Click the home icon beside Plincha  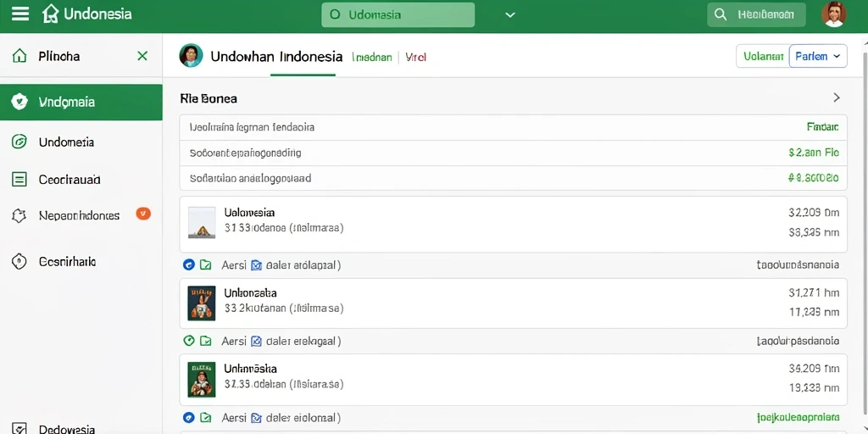(19, 56)
